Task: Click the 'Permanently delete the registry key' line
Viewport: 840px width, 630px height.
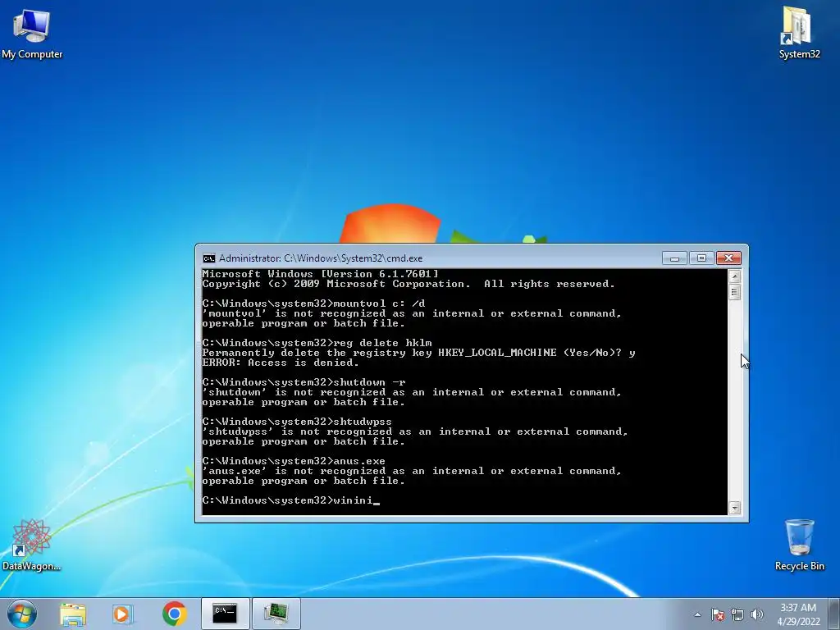Action: [x=418, y=353]
